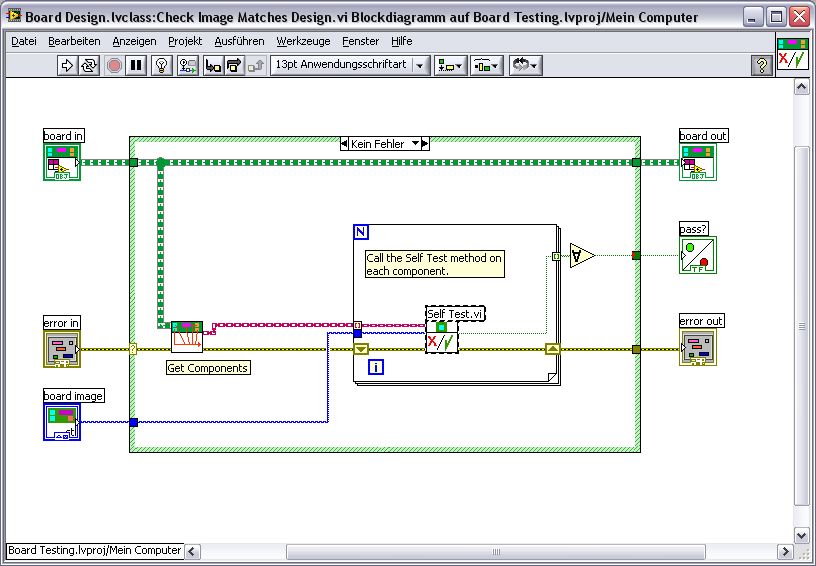816x566 pixels.
Task: Click the Abort Execution stop button
Action: pyautogui.click(x=114, y=66)
